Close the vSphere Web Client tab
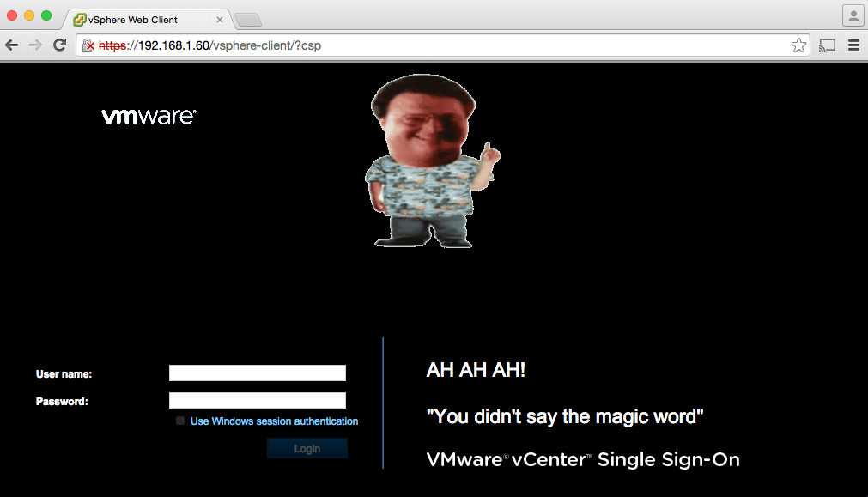868x497 pixels. [219, 20]
